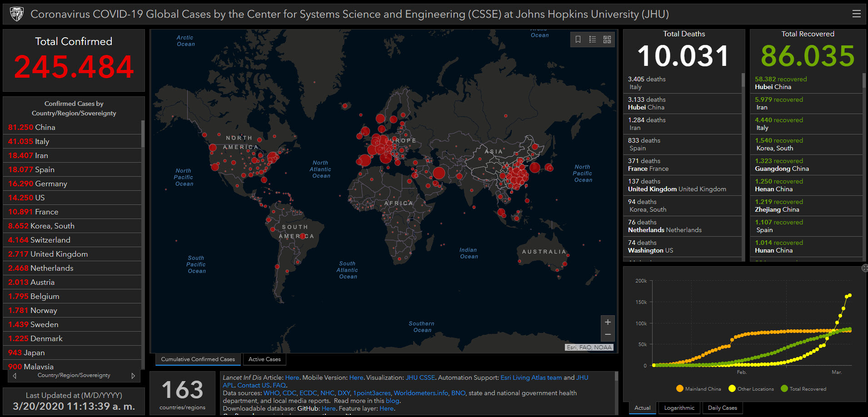Open the hamburger menu in the header
Image resolution: width=868 pixels, height=417 pixels.
[x=856, y=14]
